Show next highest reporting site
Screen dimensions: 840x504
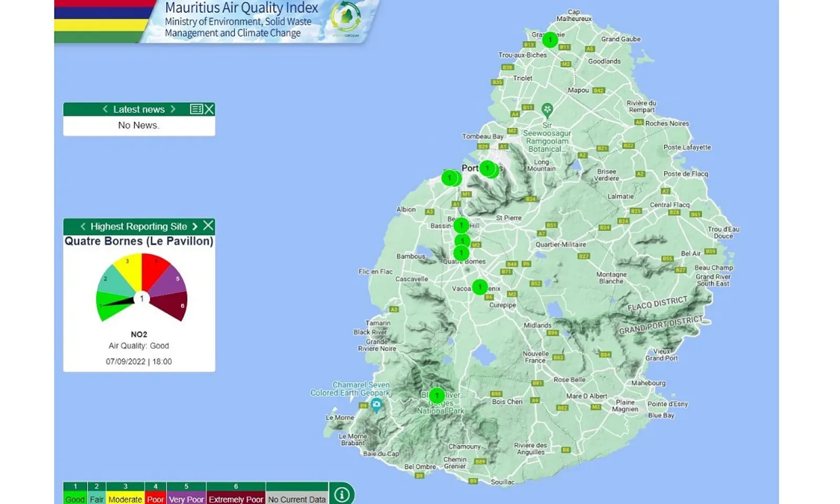[195, 226]
